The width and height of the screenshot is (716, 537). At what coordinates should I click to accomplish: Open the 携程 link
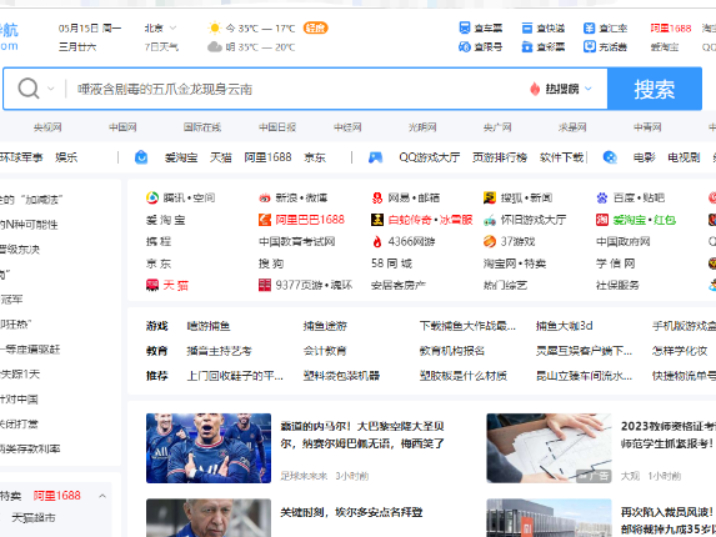(x=159, y=242)
